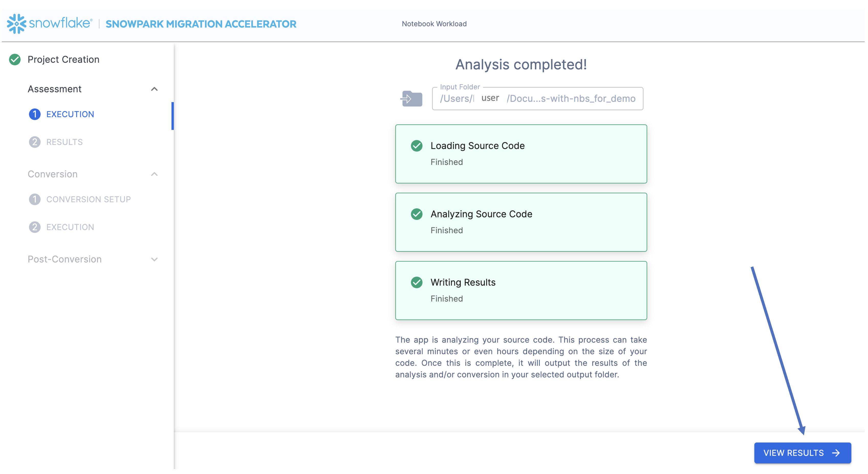The width and height of the screenshot is (868, 474).
Task: Open Project Creation in the sidebar
Action: pos(64,59)
